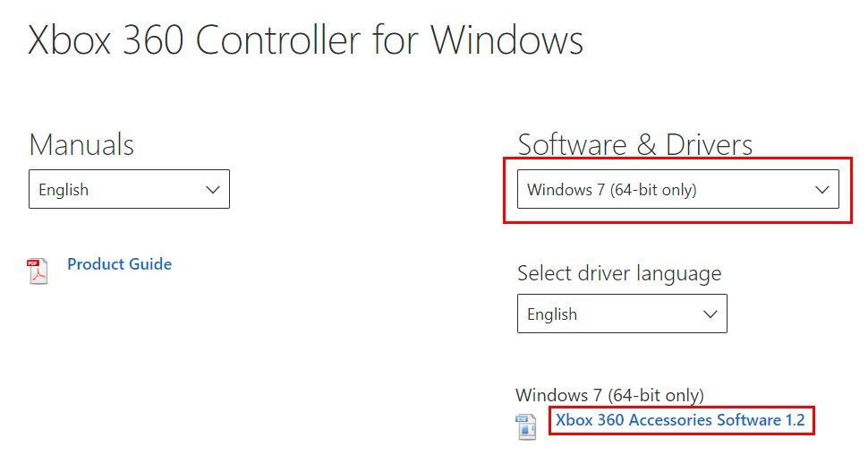Click the PDF icon beside Product Guide
The width and height of the screenshot is (868, 464).
38,271
